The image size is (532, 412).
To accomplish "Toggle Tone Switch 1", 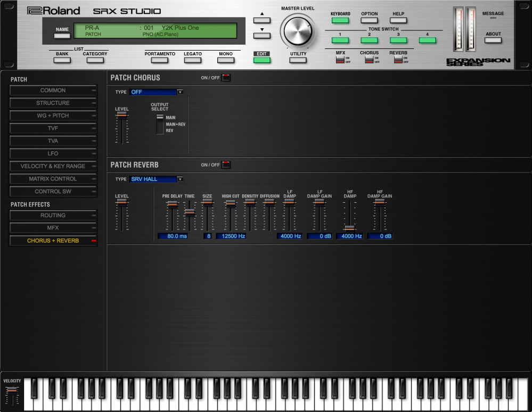I will click(x=340, y=40).
